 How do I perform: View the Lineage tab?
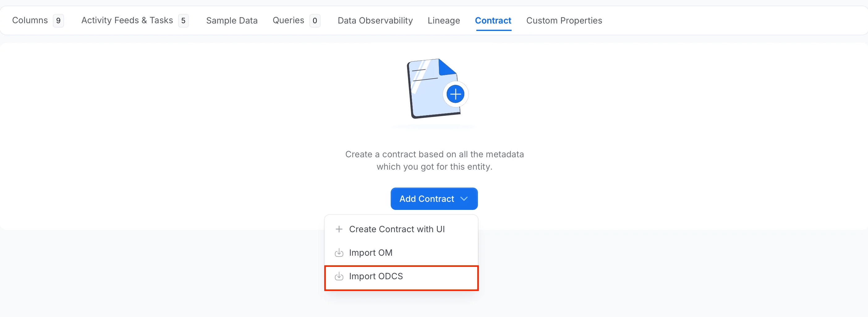coord(444,21)
